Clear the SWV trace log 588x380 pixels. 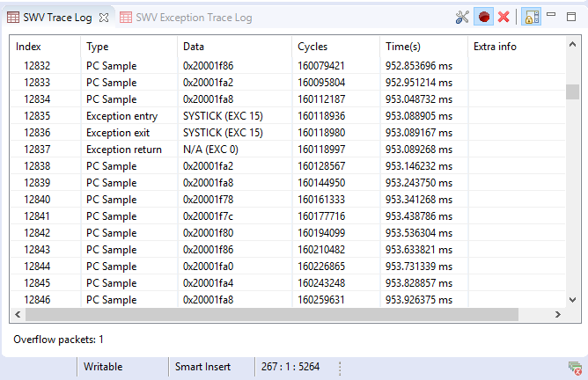[x=503, y=17]
